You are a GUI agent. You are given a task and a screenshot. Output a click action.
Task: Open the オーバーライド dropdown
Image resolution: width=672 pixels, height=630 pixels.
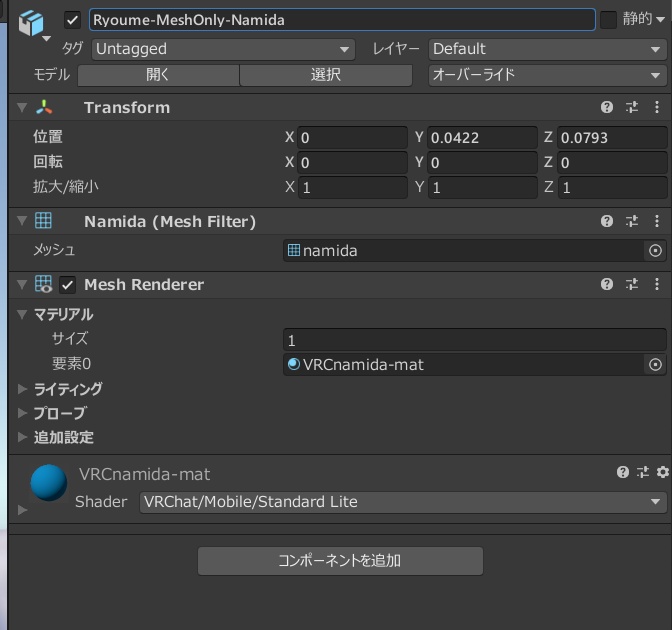pyautogui.click(x=547, y=75)
